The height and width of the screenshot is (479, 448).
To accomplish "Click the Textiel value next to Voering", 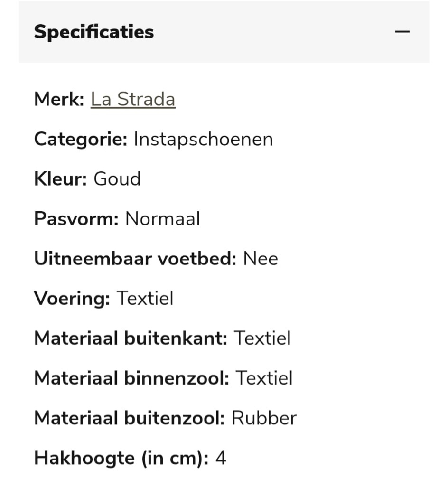I will 145,299.
